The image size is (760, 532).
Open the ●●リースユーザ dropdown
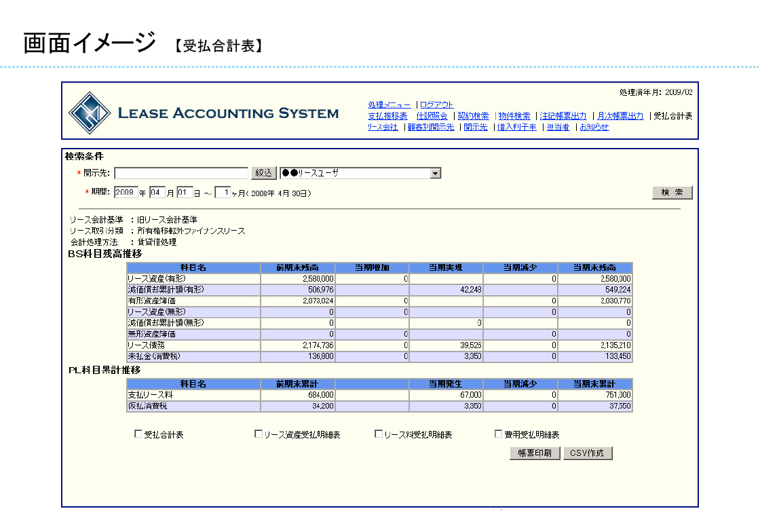tap(360, 173)
